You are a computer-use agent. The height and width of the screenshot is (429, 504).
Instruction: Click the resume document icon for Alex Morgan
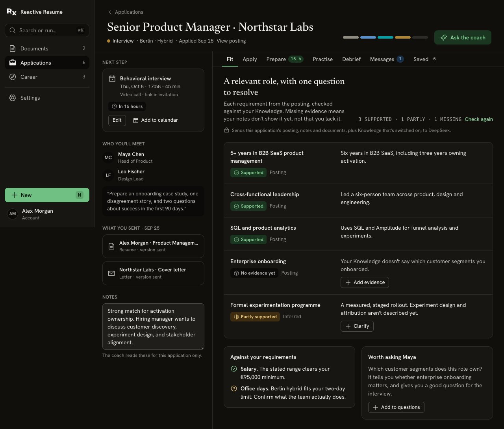111,246
